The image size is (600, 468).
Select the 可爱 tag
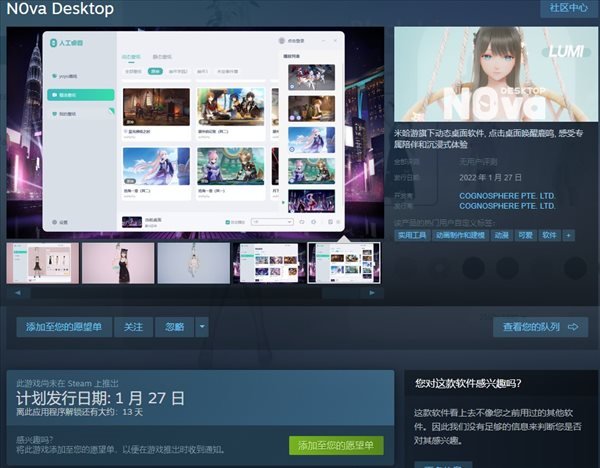tap(525, 235)
